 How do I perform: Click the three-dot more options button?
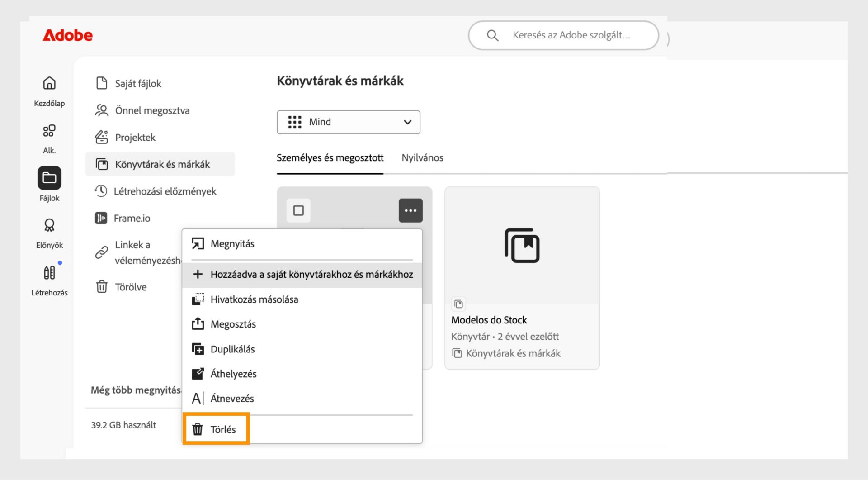(410, 210)
